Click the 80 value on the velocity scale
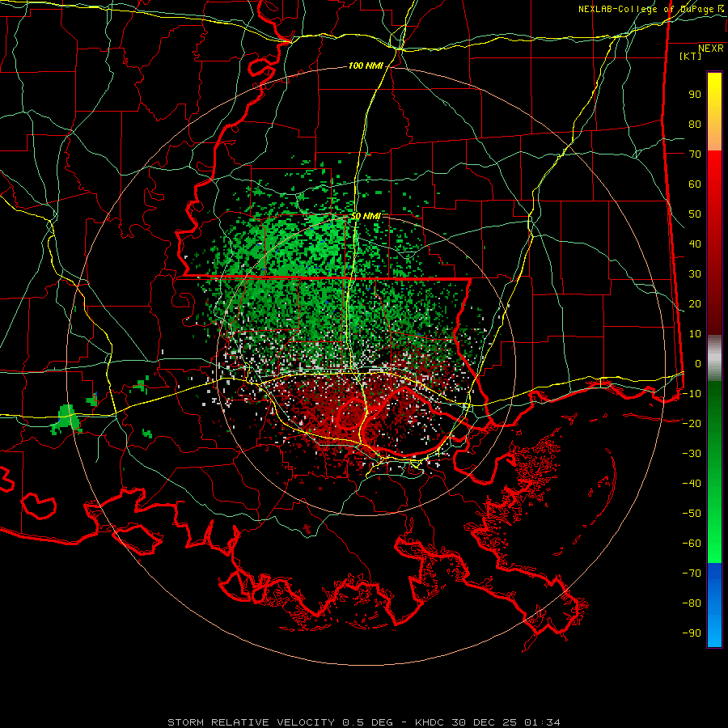The image size is (728, 728). (695, 125)
